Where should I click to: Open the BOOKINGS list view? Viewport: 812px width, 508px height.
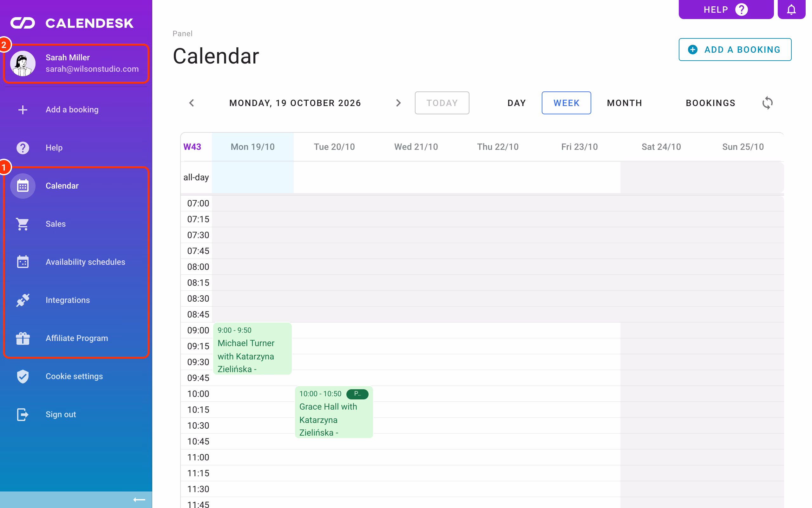[x=710, y=103]
